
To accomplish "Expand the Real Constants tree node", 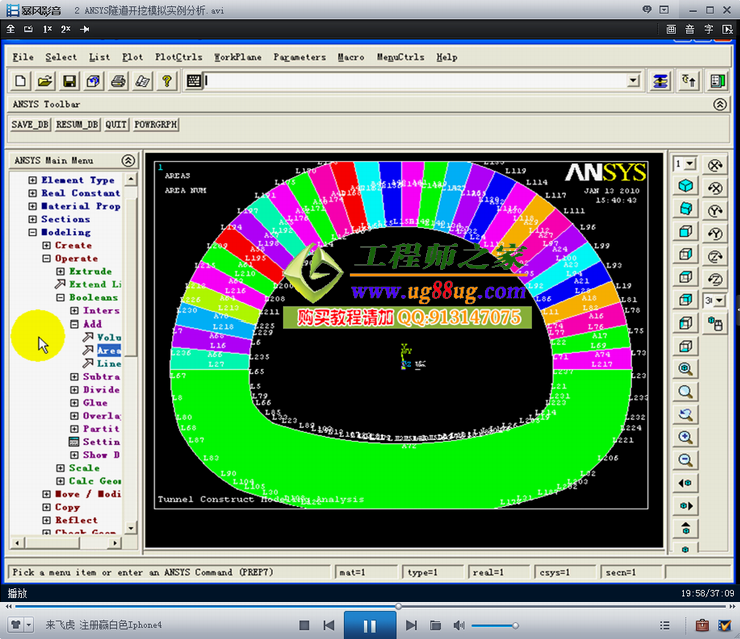I will point(33,193).
